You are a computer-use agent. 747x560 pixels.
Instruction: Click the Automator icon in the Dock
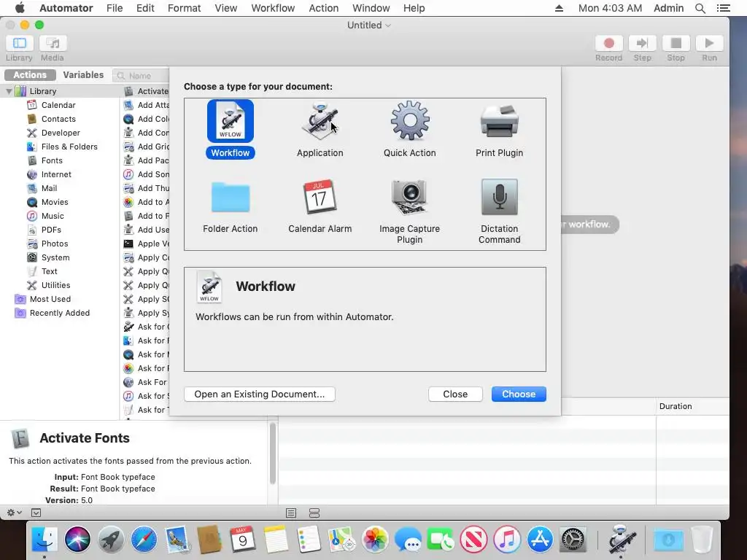pyautogui.click(x=621, y=540)
